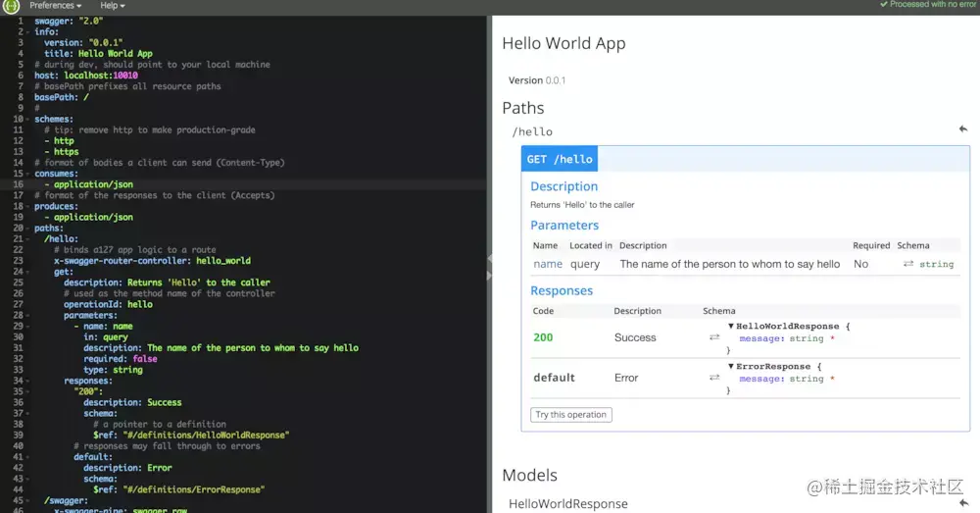Collapse the ErrorResponse schema triangle
Screen dimensions: 980x513
[x=731, y=366]
